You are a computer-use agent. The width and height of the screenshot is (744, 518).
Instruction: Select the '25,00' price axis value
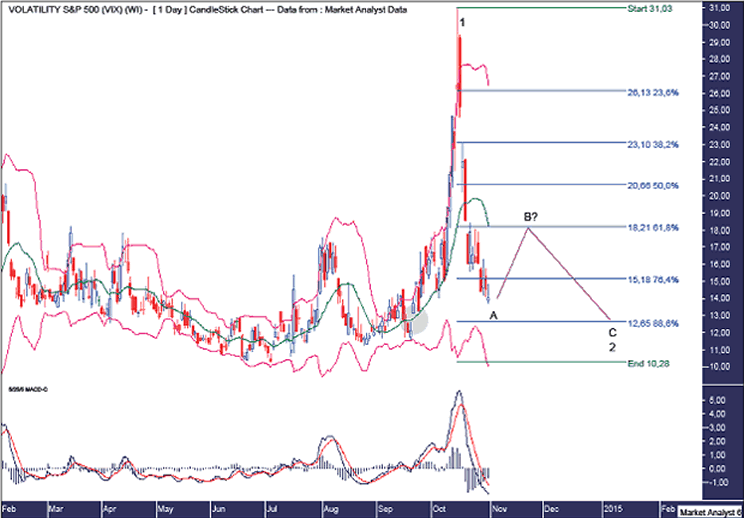[718, 111]
